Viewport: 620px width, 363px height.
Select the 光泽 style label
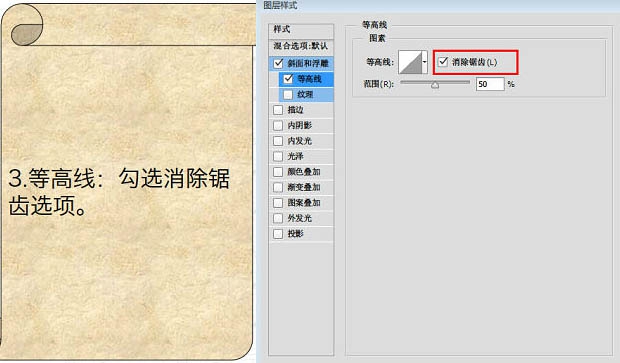click(x=295, y=156)
